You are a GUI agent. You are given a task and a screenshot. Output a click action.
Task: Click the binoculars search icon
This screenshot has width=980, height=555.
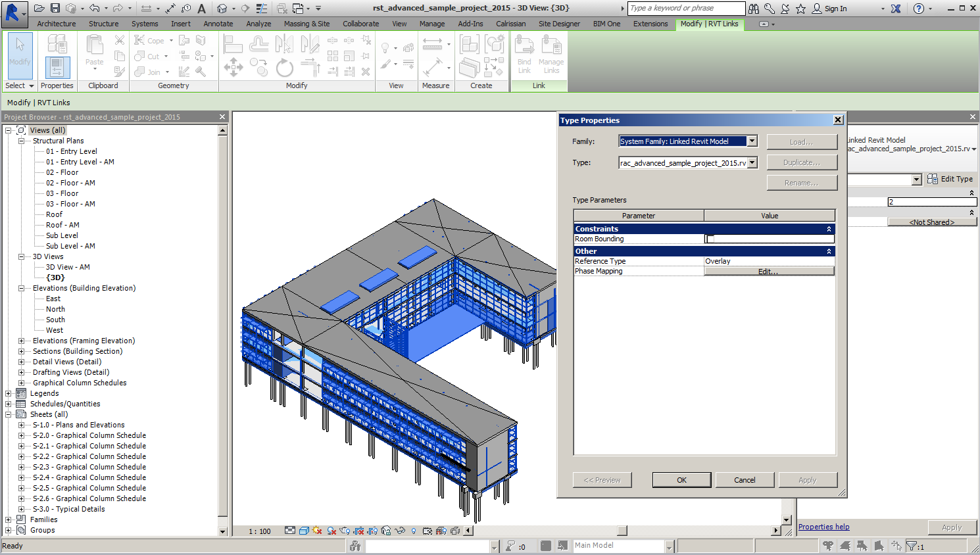[x=754, y=9]
